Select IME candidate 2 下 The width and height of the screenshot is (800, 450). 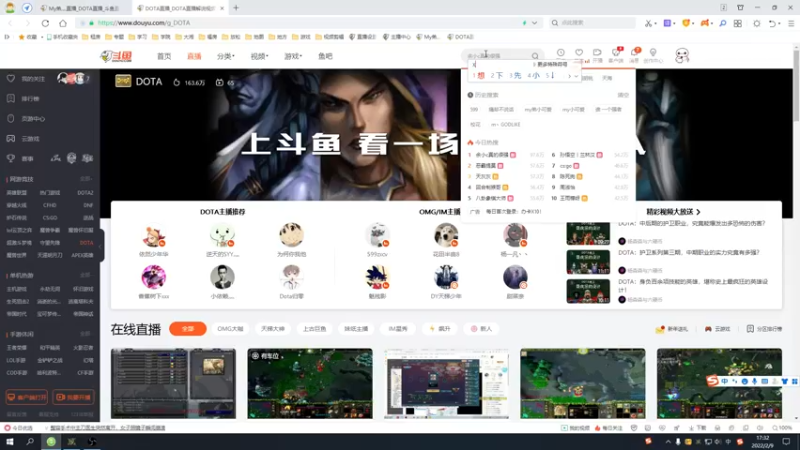tap(496, 76)
